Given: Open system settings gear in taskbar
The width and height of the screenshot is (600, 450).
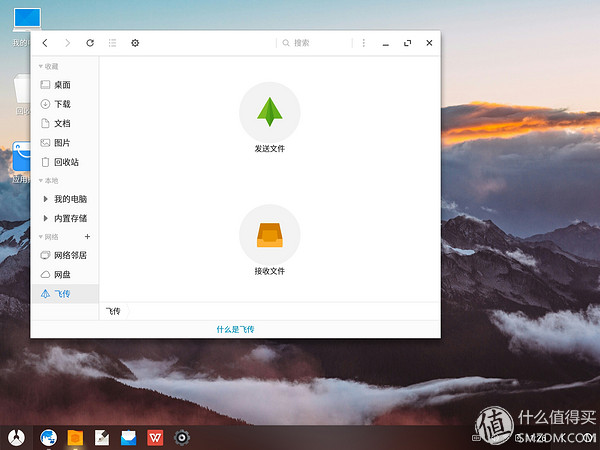Looking at the screenshot, I should point(182,437).
